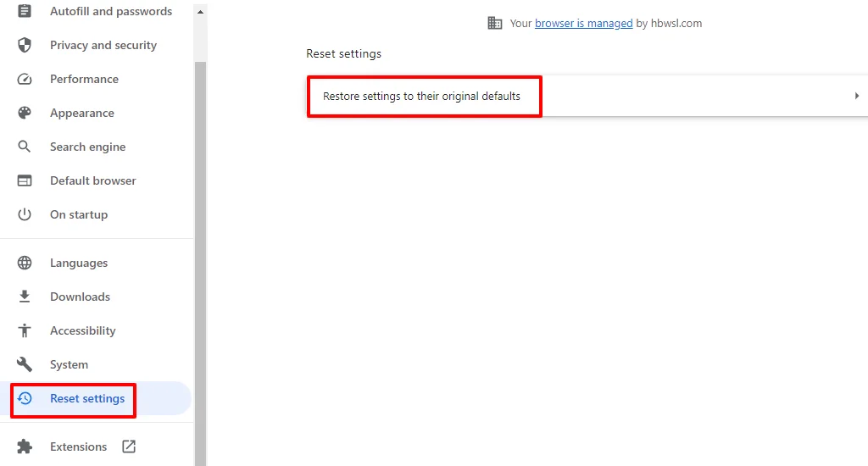
Task: Click the Search engine magnifier icon
Action: (x=25, y=147)
